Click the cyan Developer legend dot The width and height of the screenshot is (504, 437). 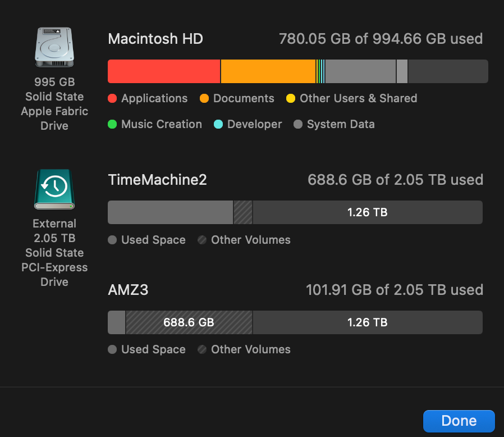(218, 125)
